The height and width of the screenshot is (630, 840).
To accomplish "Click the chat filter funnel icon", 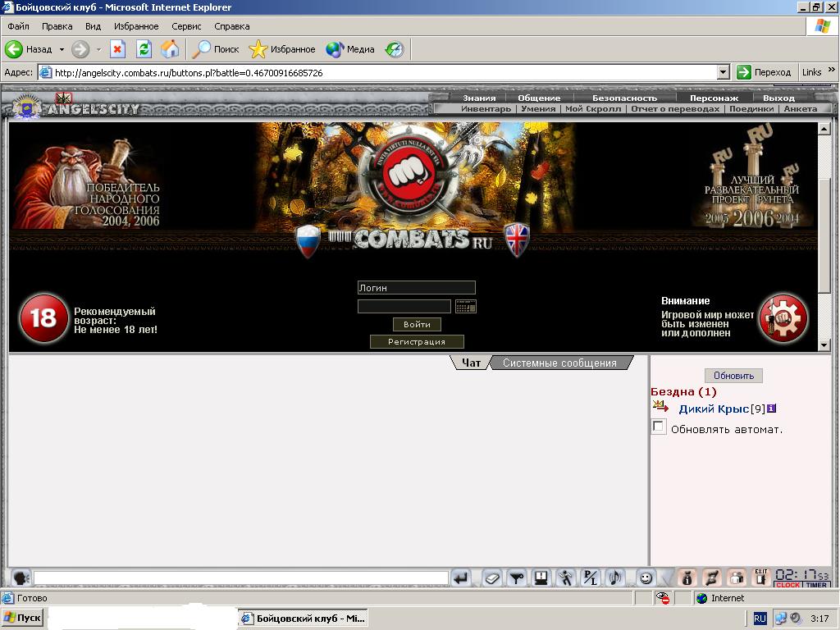I will [517, 578].
